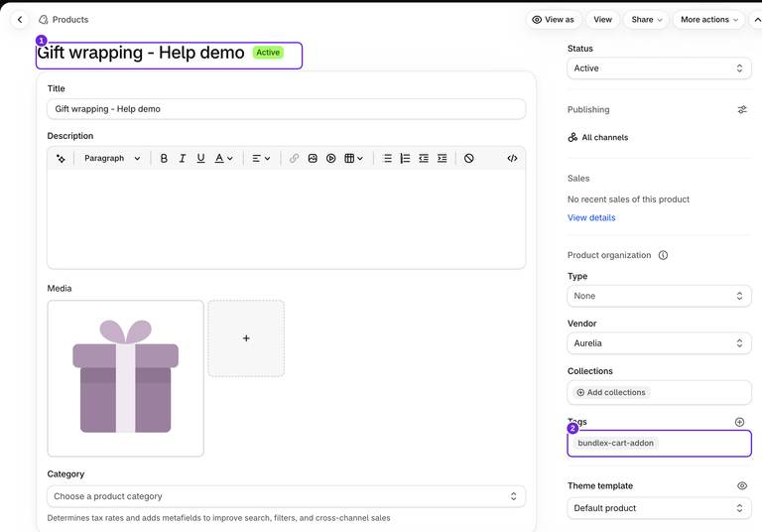This screenshot has height=532, width=762.
Task: Toggle italic formatting
Action: 183,158
